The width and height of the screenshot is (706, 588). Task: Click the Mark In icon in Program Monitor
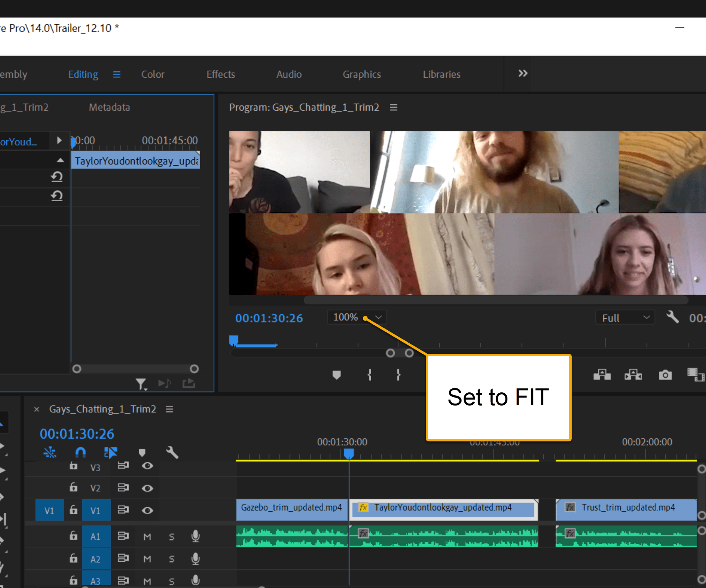370,375
